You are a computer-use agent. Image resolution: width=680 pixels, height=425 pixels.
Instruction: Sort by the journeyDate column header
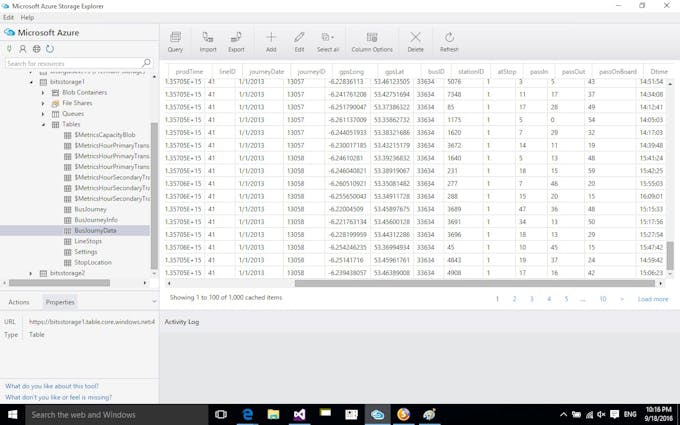tap(267, 72)
